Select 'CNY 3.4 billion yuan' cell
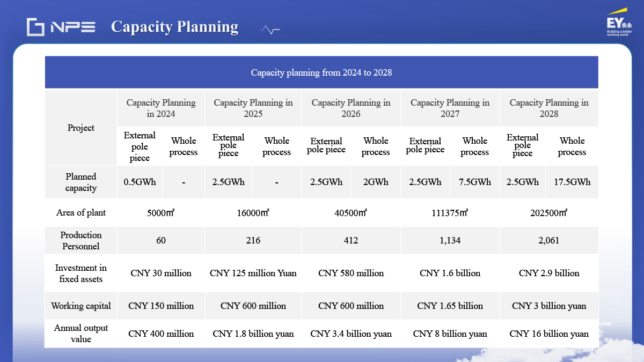This screenshot has width=644, height=362. tap(351, 334)
